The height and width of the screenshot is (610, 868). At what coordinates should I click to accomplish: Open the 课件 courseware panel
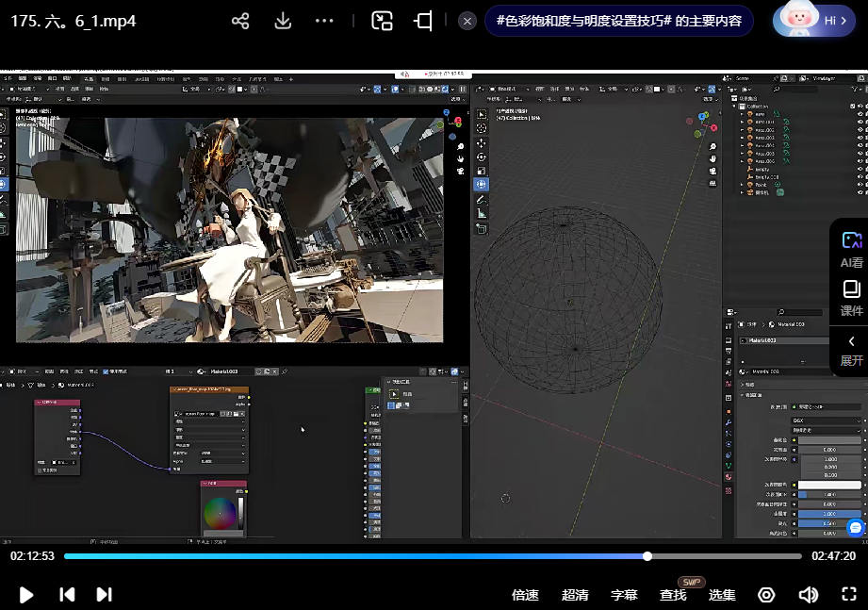[x=852, y=297]
